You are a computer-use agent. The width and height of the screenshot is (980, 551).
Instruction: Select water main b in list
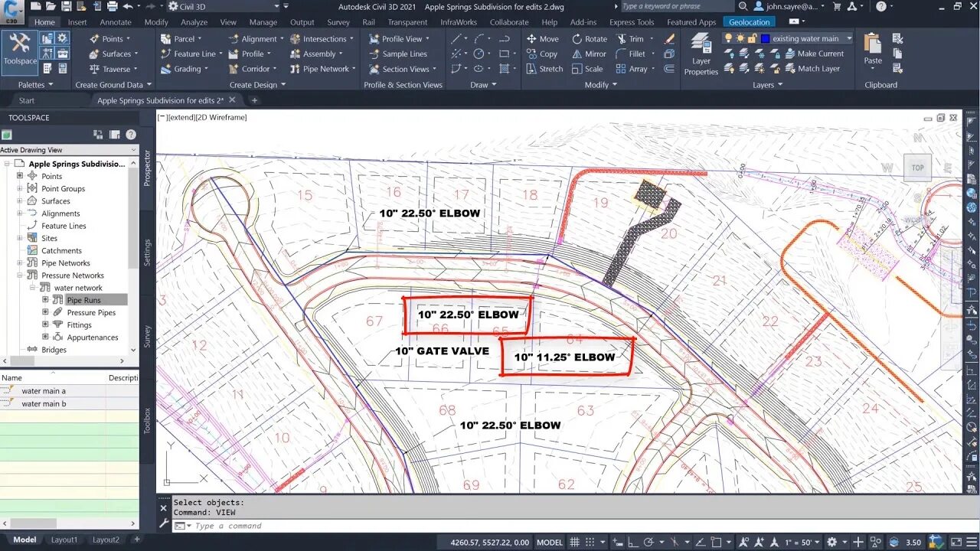click(x=44, y=403)
